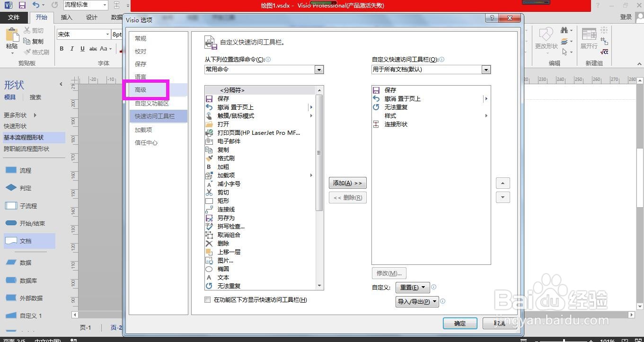This screenshot has width=644, height=342.
Task: Select 取消组合 in the commands list
Action: (x=229, y=235)
